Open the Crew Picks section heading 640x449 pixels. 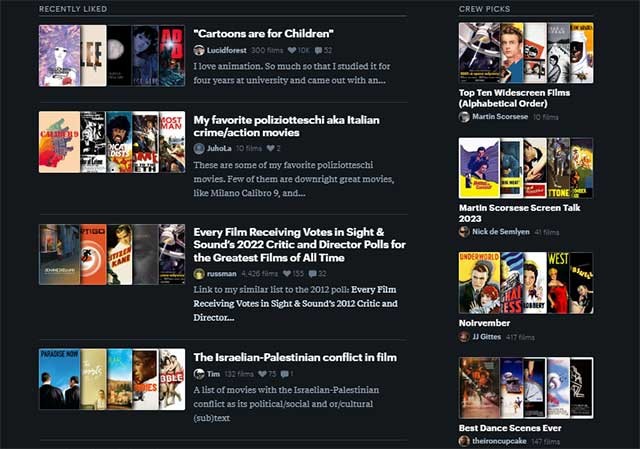(484, 9)
